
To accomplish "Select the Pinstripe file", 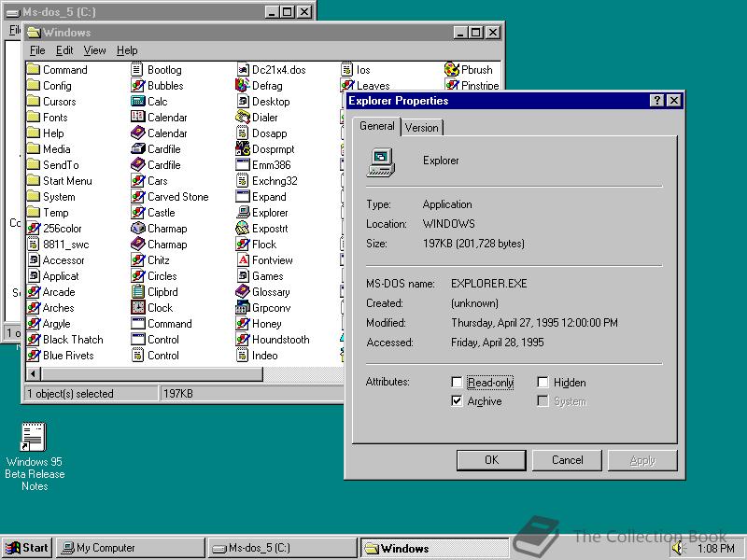I will [x=472, y=86].
